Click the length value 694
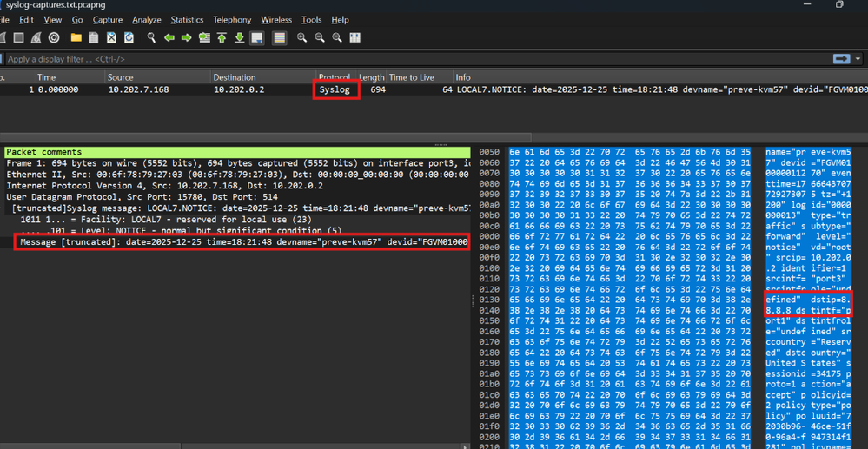 point(378,89)
